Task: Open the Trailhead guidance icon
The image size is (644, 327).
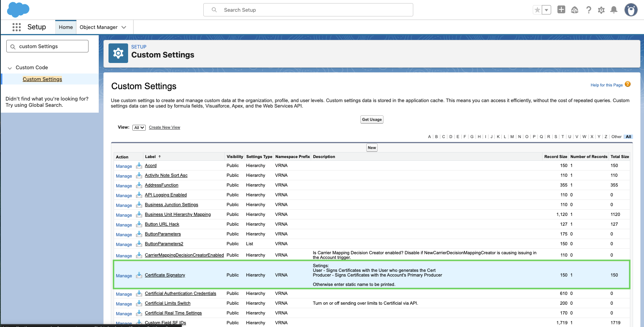Action: click(575, 10)
